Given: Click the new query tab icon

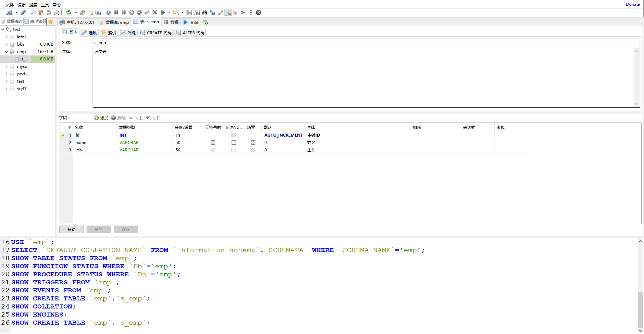Looking at the screenshot, I should tap(205, 22).
